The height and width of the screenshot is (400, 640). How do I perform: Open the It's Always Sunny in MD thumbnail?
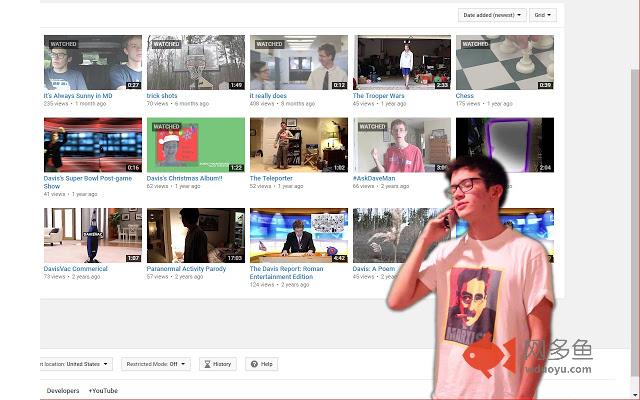93,62
